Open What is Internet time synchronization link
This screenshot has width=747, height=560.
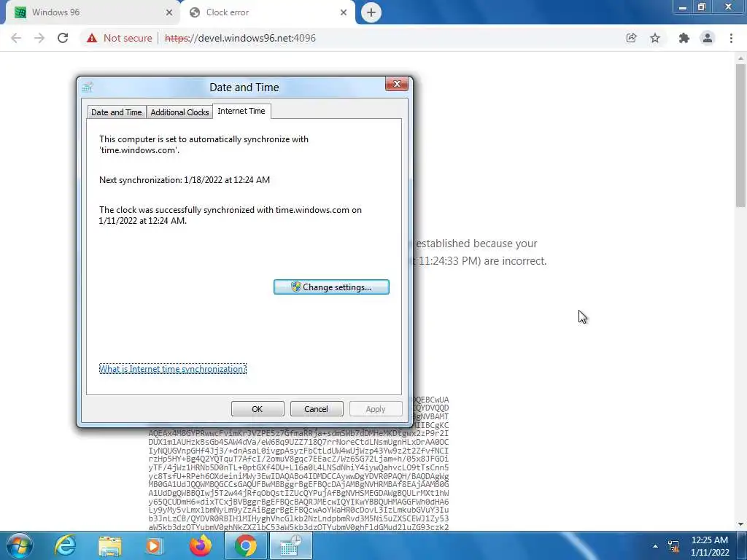[173, 369]
